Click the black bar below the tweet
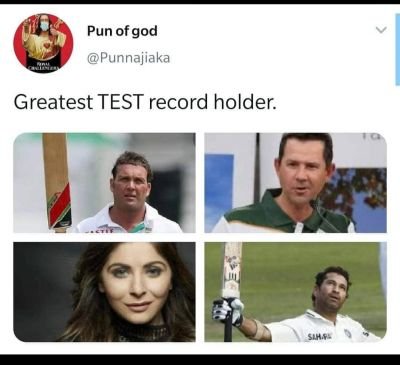The width and height of the screenshot is (400, 365). click(x=200, y=360)
